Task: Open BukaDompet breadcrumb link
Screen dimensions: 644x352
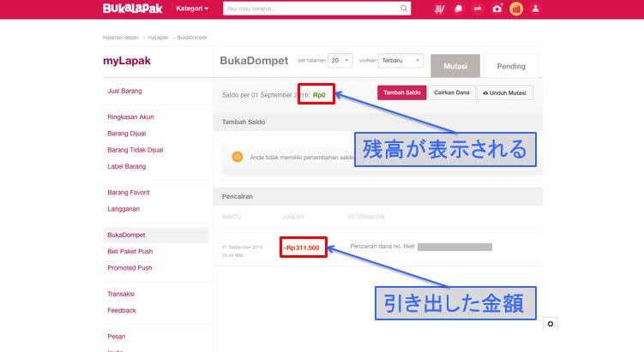Action: (192, 38)
